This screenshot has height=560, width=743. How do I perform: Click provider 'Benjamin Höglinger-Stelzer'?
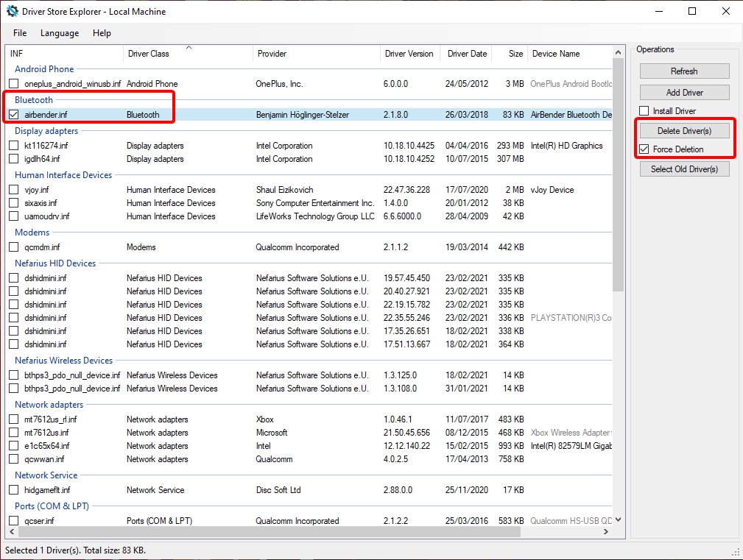point(303,115)
